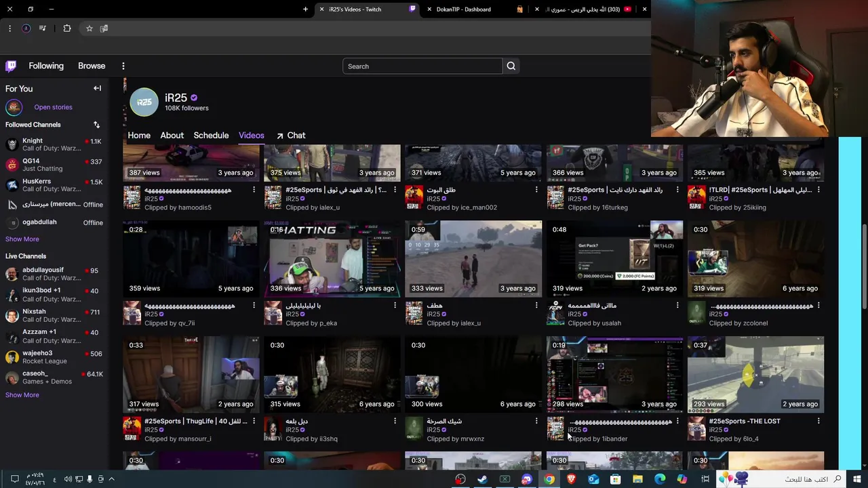Open browser profile avatar icon

click(26, 28)
